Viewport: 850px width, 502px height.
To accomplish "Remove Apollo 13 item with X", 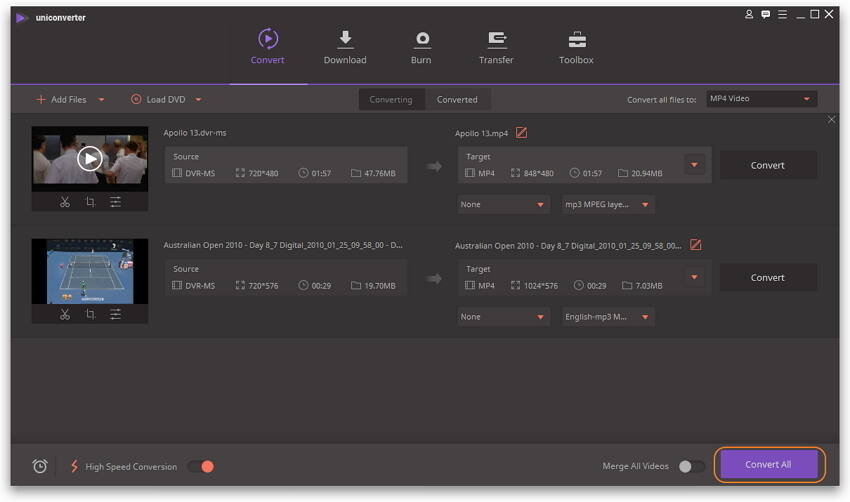I will pyautogui.click(x=832, y=120).
